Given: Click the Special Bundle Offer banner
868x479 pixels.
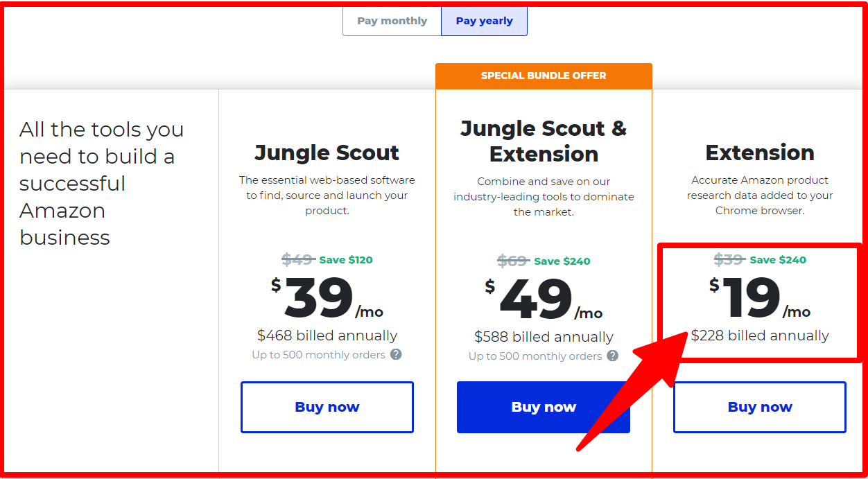Looking at the screenshot, I should pos(544,76).
